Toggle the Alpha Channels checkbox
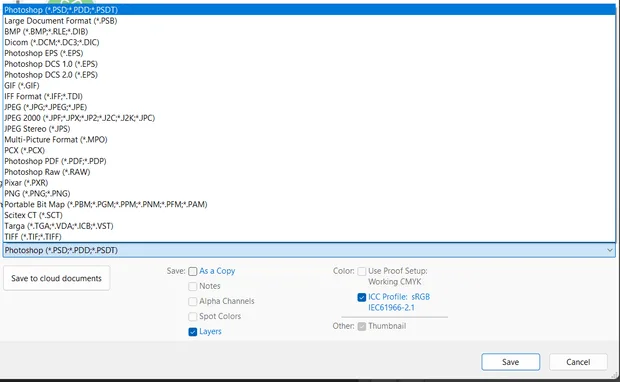620x382 pixels. pos(193,302)
